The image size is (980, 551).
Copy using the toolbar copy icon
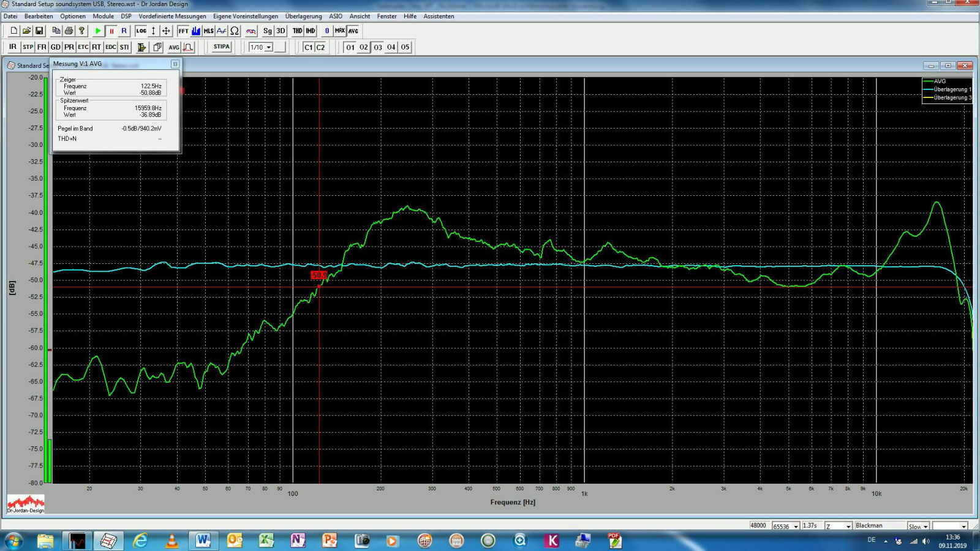[56, 31]
